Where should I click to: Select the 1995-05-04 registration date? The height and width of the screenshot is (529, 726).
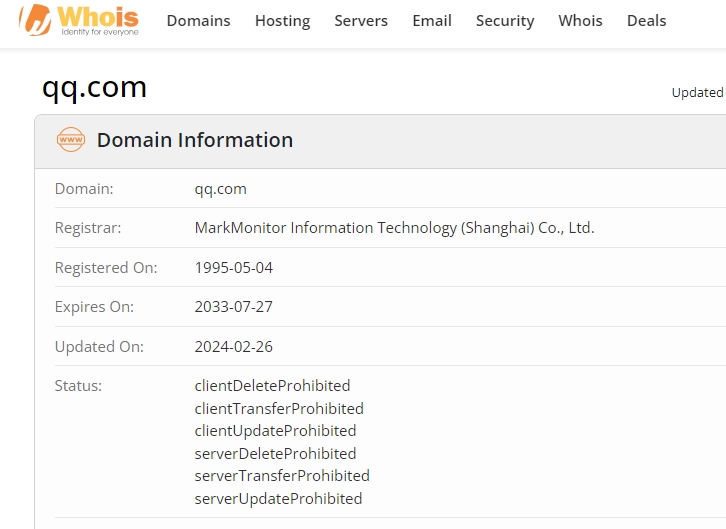234,268
